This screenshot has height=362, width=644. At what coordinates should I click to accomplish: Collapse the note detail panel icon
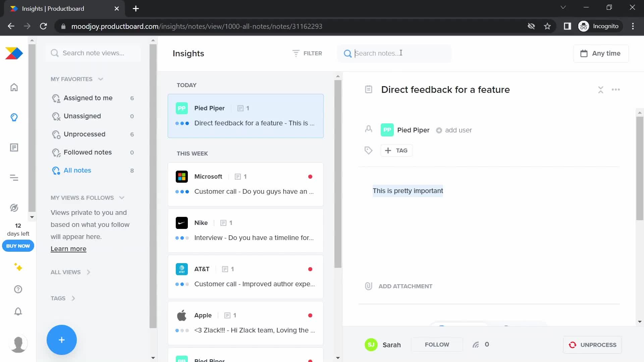pos(601,90)
